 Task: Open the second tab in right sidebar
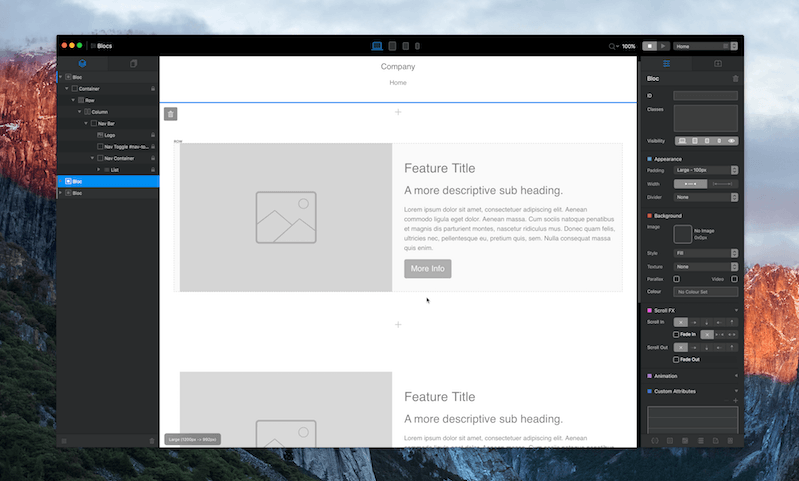(718, 63)
